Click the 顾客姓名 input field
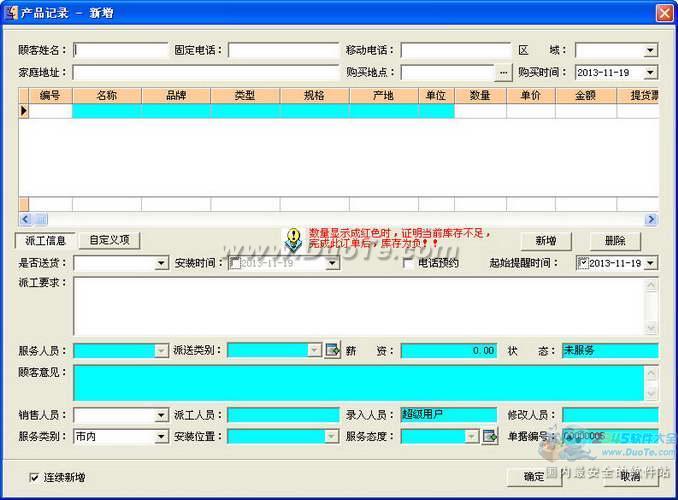 coord(121,50)
